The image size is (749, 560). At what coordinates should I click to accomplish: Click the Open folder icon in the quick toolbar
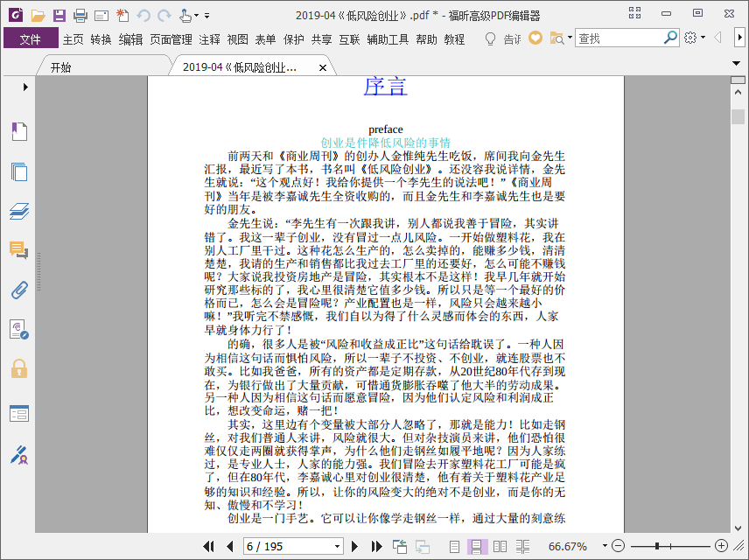[x=38, y=15]
